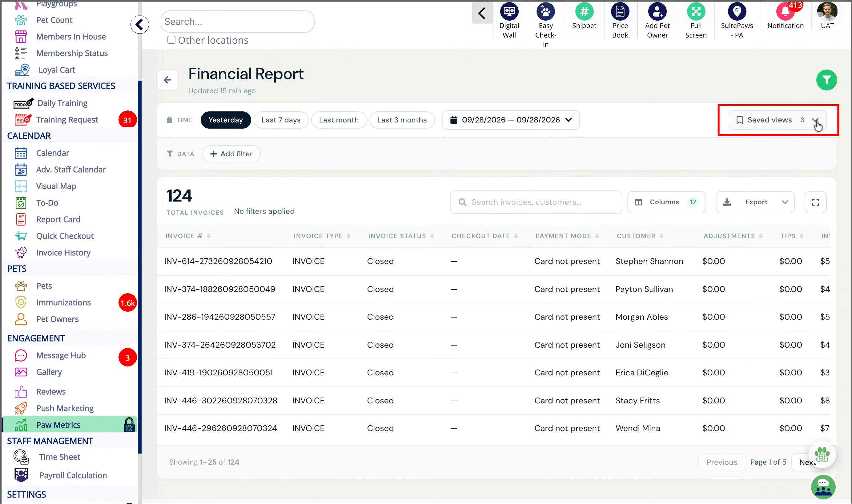Open the green filter funnel button

tap(826, 80)
